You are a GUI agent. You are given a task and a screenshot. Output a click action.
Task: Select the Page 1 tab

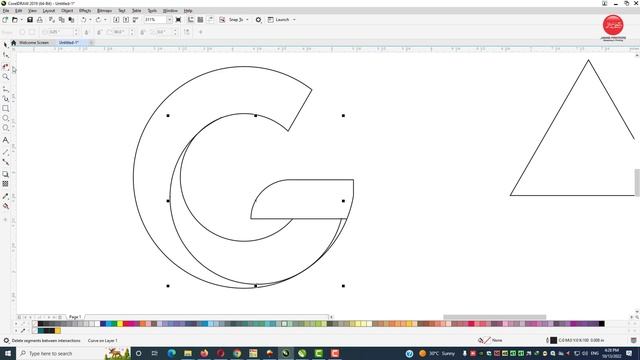75,317
